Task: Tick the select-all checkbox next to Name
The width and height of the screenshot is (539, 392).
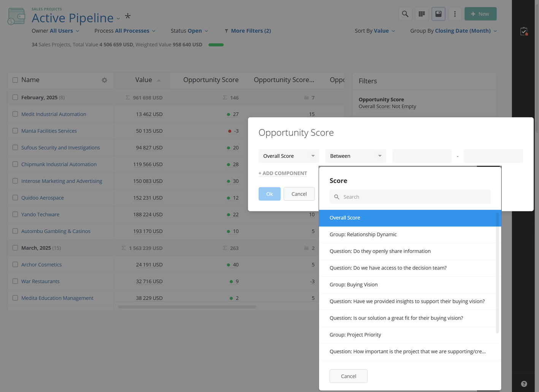Action: coord(15,80)
